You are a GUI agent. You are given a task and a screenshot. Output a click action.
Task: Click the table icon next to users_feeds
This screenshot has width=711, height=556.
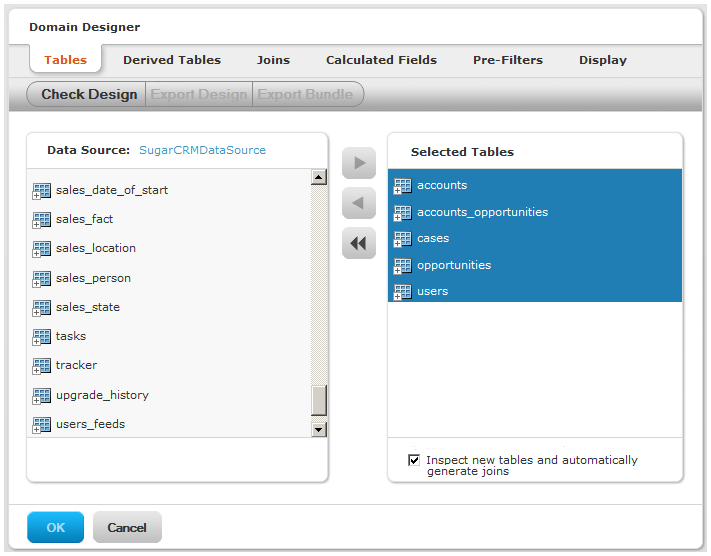(42, 425)
